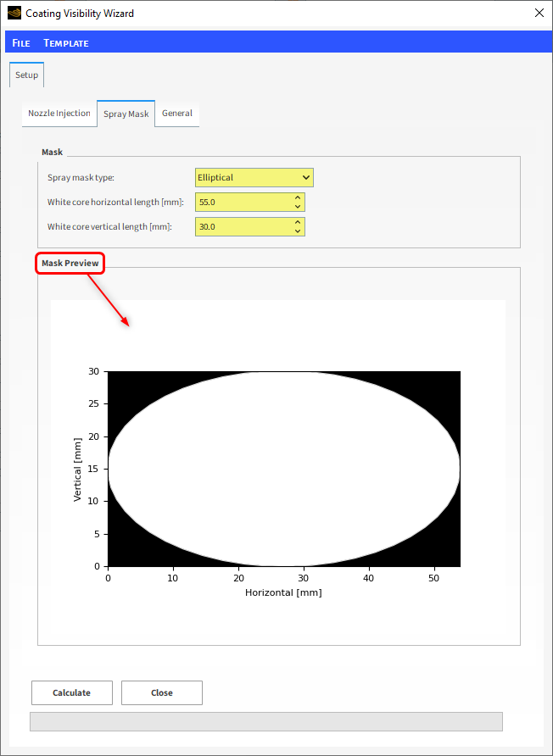553x756 pixels.
Task: Click the Coating Visibility Wizard app icon
Action: (x=14, y=13)
